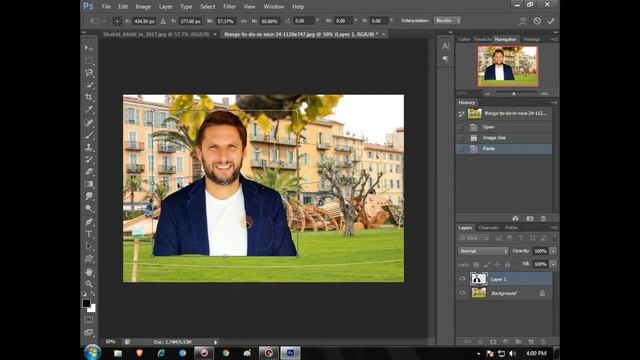
Task: Open the Select menu
Action: 207,7
